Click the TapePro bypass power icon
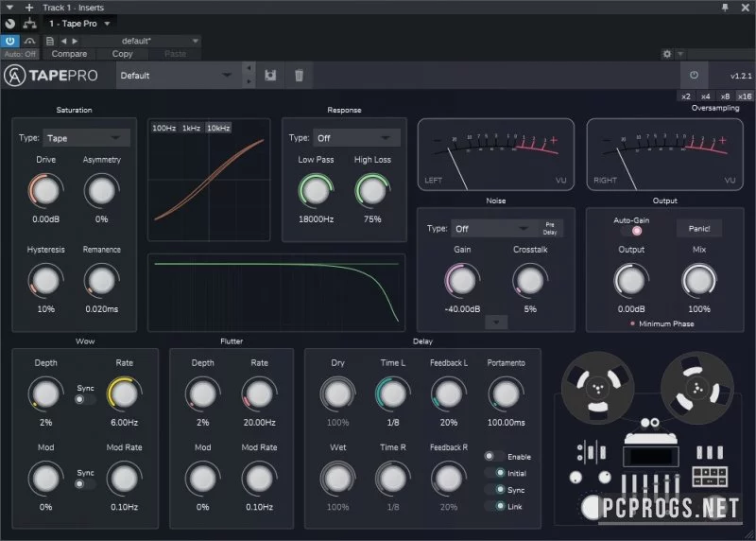Image resolution: width=756 pixels, height=541 pixels. tap(694, 76)
